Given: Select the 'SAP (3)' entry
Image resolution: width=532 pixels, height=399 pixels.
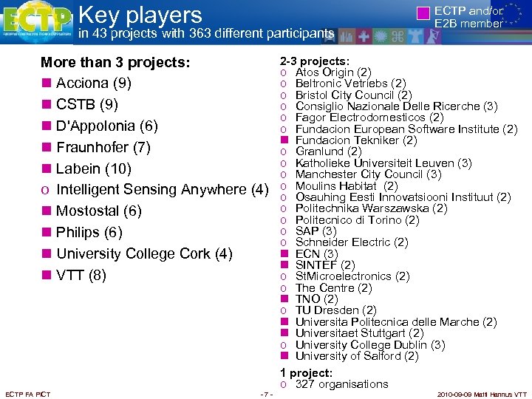Looking at the screenshot, I should [x=316, y=231].
